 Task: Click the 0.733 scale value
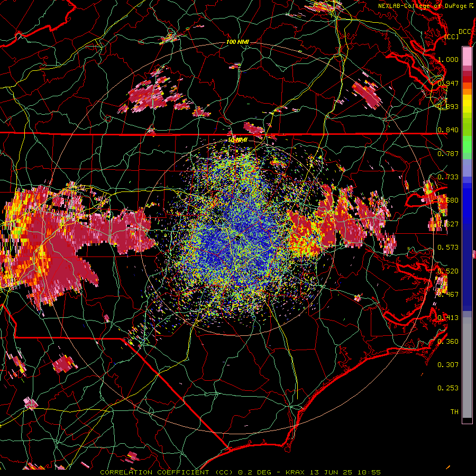pos(448,177)
